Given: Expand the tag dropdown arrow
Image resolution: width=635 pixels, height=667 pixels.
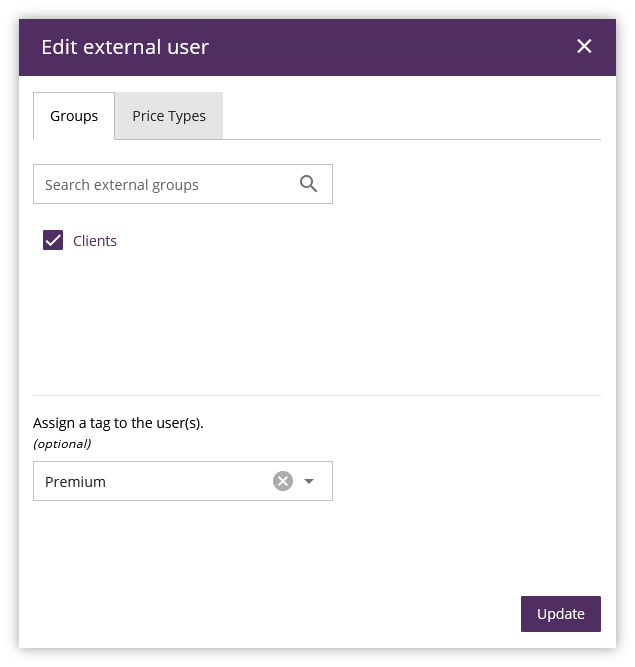Looking at the screenshot, I should [x=309, y=481].
